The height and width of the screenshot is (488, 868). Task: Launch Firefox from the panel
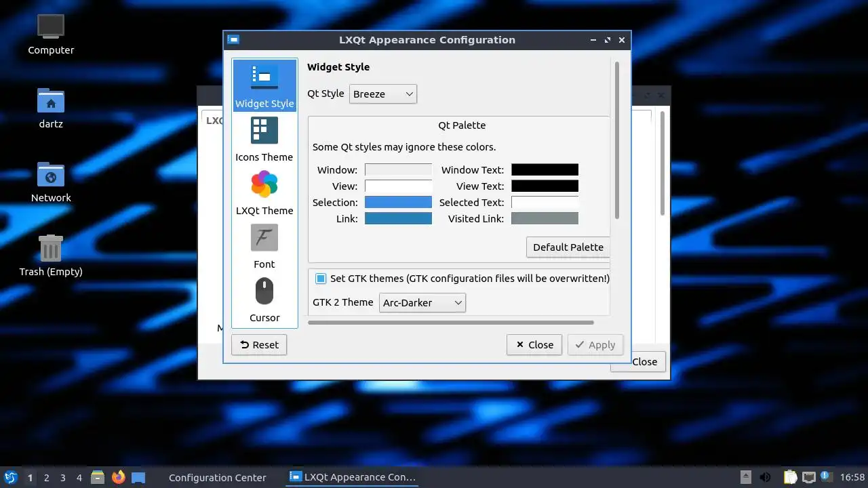coord(119,477)
